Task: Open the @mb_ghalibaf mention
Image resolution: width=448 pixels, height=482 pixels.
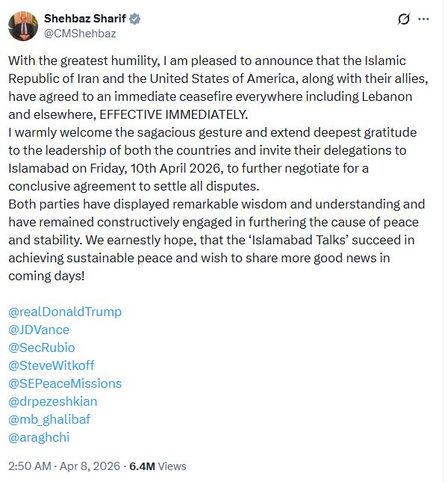Action: tap(49, 419)
